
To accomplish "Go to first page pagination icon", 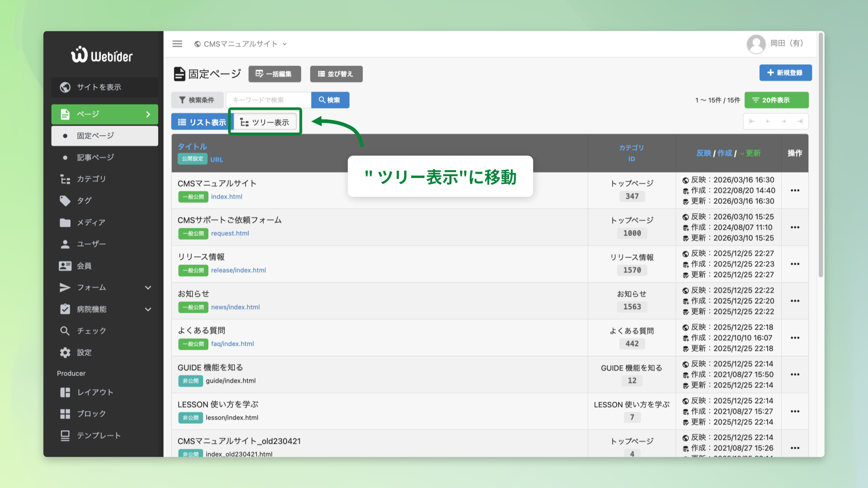I will [752, 121].
